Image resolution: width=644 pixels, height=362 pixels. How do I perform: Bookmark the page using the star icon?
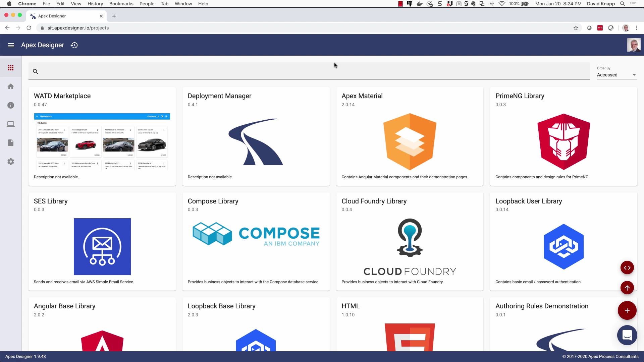point(576,28)
